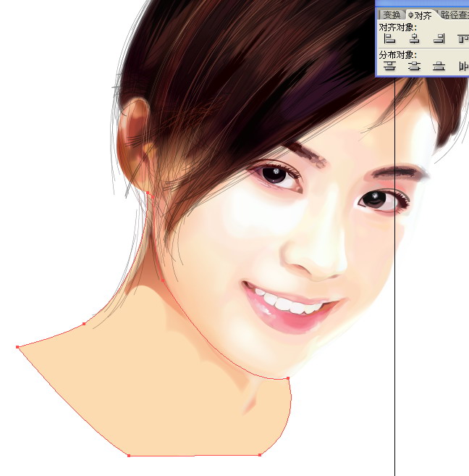Screen dimensions: 469x476
Task: Click the horizontal align center icon
Action: click(x=414, y=38)
